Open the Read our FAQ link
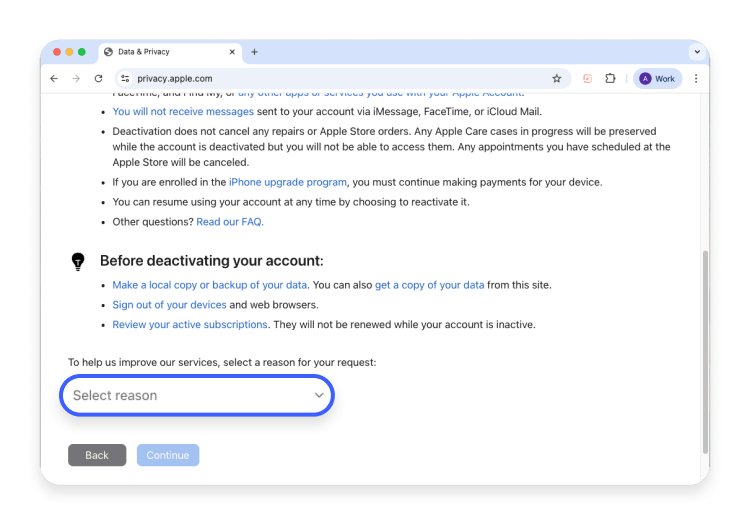The width and height of the screenshot is (750, 525). pos(230,222)
